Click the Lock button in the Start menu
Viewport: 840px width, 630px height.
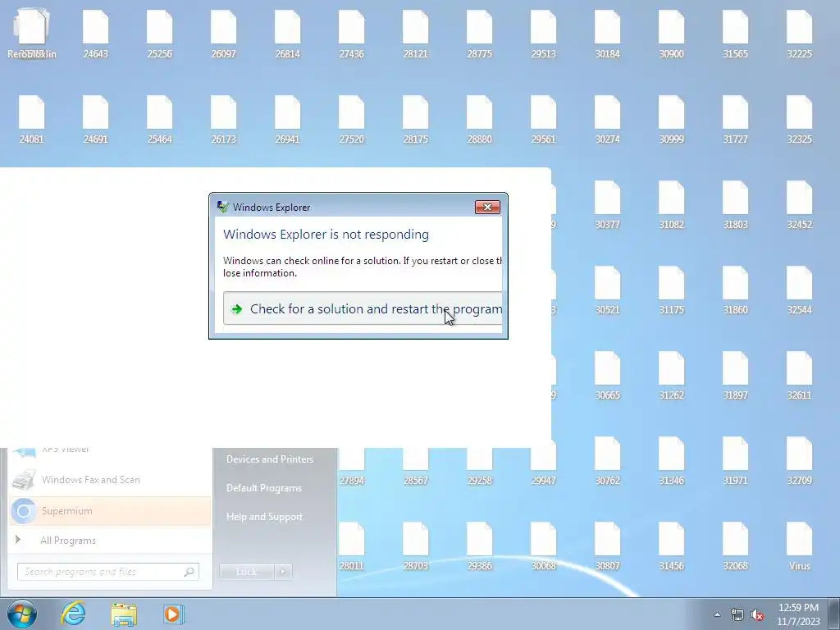246,572
